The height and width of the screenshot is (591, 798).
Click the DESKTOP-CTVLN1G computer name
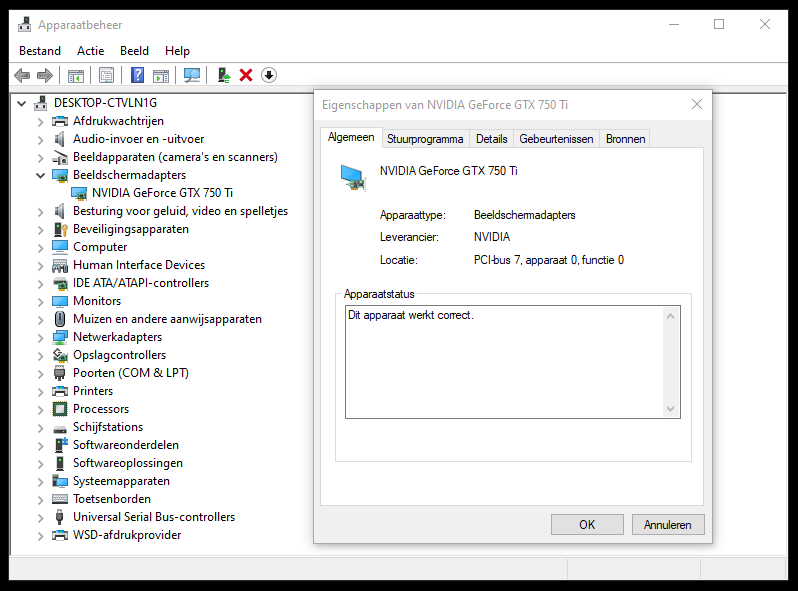pos(105,103)
